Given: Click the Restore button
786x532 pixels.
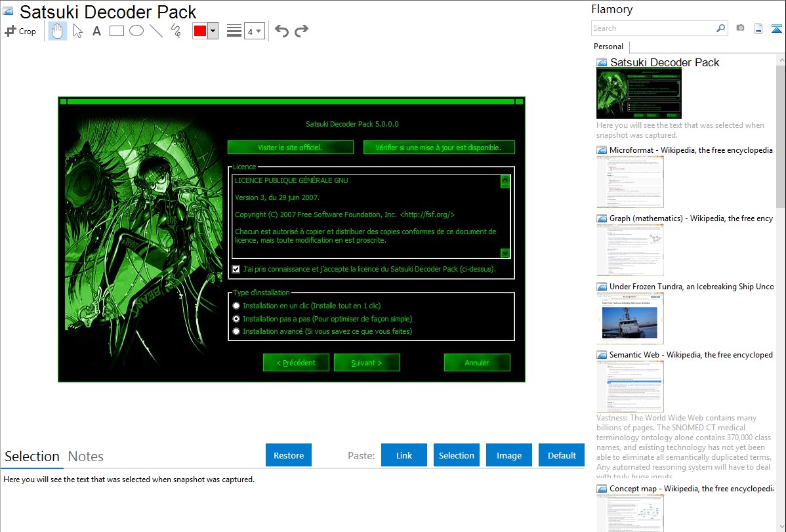Looking at the screenshot, I should click(x=289, y=455).
